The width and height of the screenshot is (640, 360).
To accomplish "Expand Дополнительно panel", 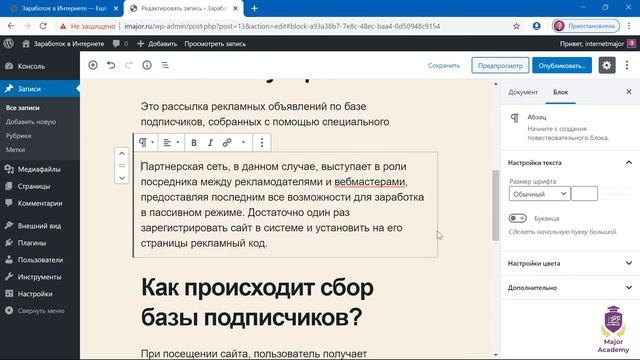I will point(570,288).
